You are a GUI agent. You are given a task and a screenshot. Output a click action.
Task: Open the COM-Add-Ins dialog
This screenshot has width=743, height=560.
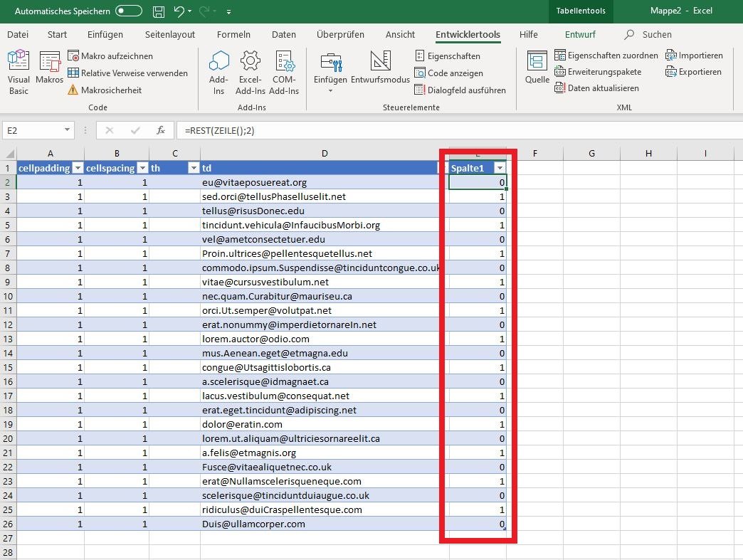point(284,72)
